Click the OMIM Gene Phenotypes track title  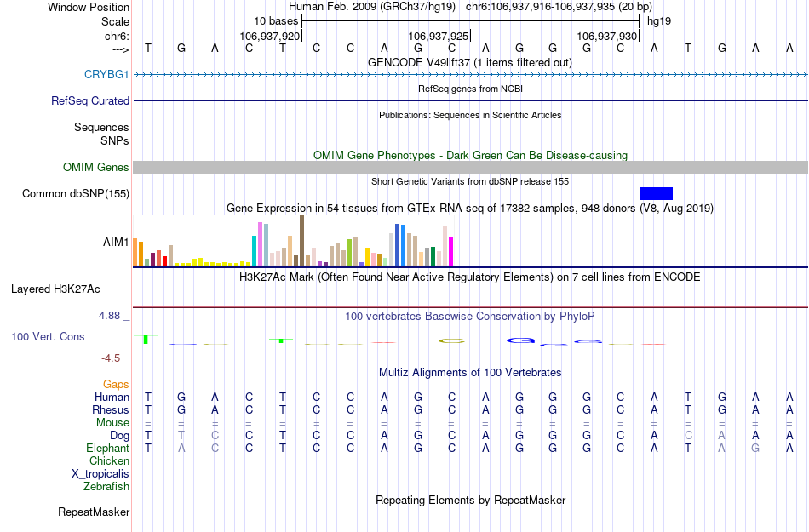[471, 155]
